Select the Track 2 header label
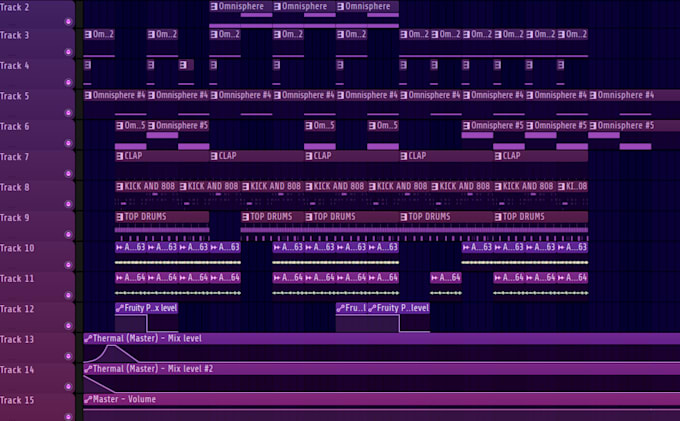The image size is (680, 421). (15, 7)
